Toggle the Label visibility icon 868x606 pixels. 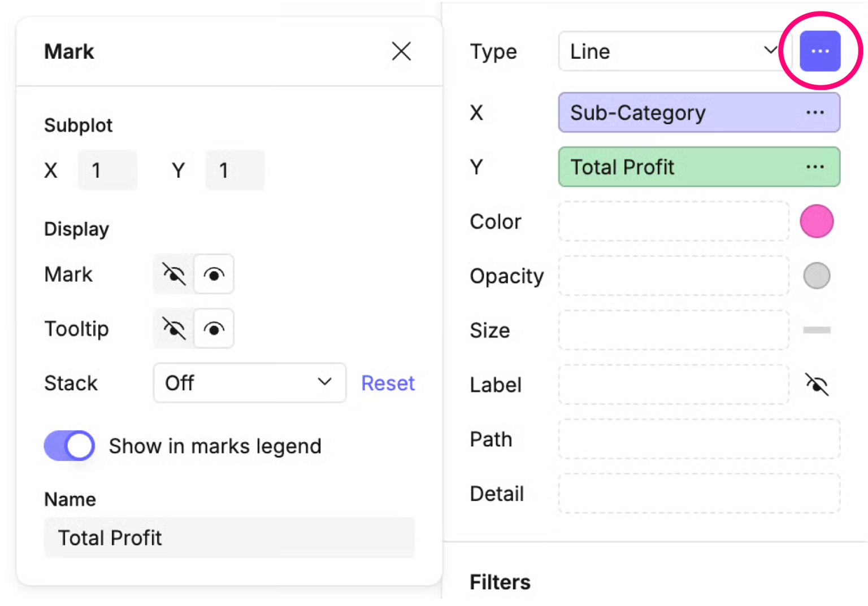[x=816, y=385]
